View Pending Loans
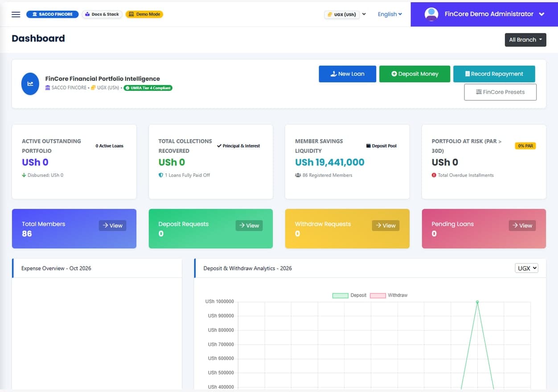Screen dimensions: 558x392 coord(522,225)
